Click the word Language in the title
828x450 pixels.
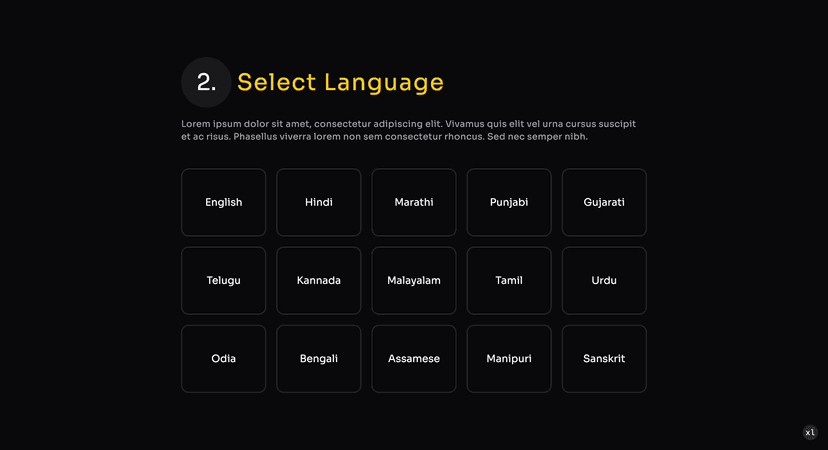point(384,83)
